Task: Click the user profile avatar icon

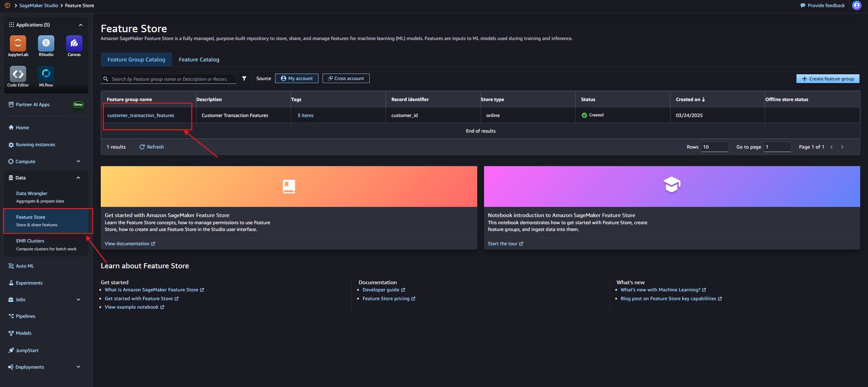Action: (x=856, y=5)
